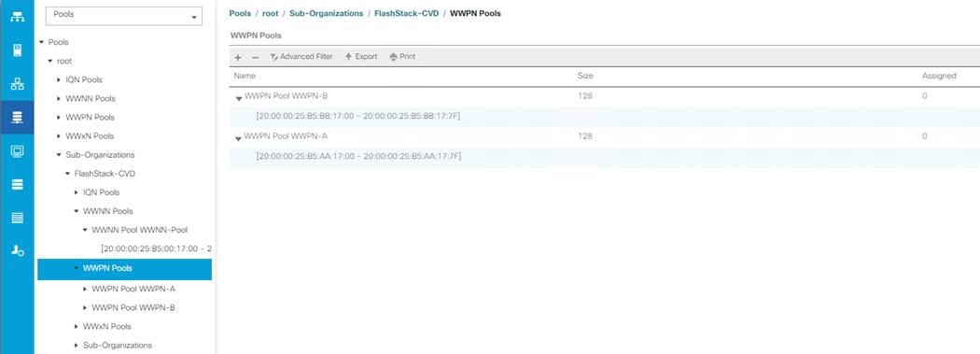Viewport: 980px width, 354px height.
Task: Click size 128 in WWPN-B row
Action: [x=585, y=96]
